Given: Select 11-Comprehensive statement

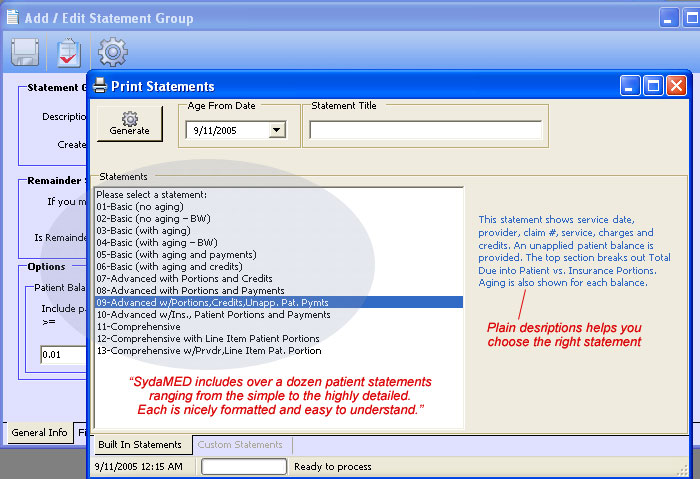Looking at the screenshot, I should 138,326.
